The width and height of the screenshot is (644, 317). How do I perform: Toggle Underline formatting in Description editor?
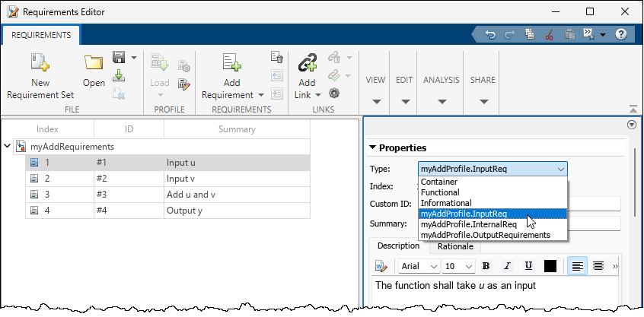528,266
